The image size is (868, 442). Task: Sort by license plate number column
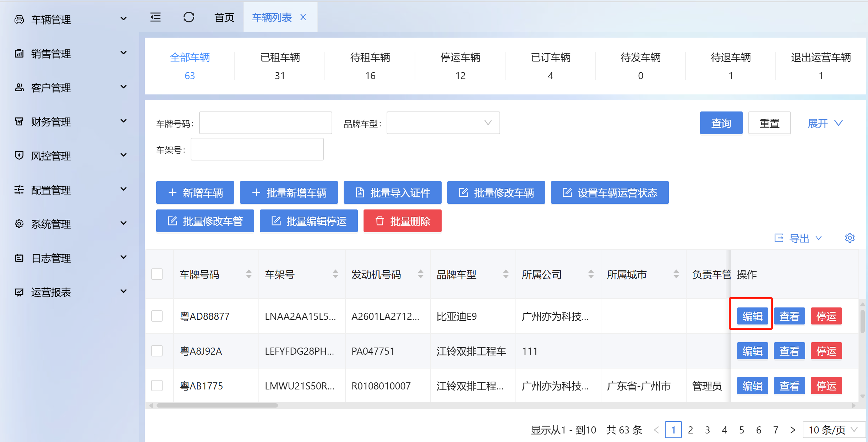[249, 274]
